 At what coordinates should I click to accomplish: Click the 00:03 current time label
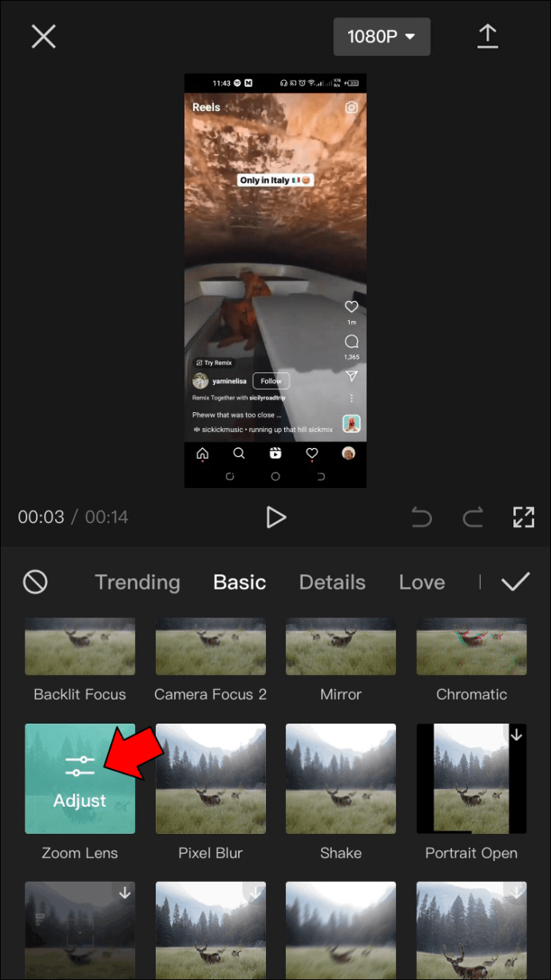click(x=41, y=517)
